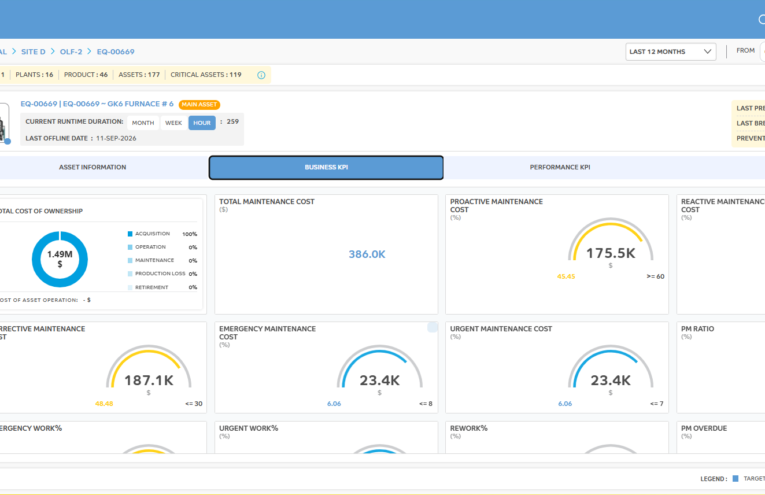Open EQ-00669 GK6 Furnace # 6 title link
The image size is (765, 495).
tap(97, 104)
